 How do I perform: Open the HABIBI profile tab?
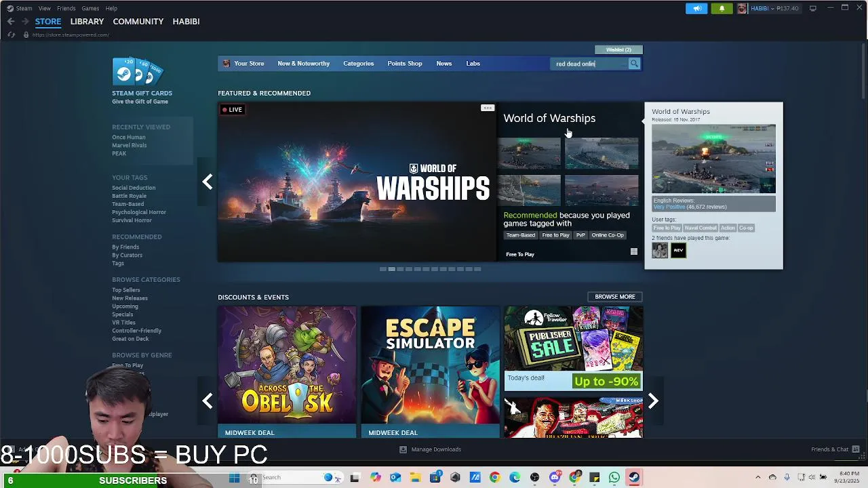pyautogui.click(x=186, y=22)
